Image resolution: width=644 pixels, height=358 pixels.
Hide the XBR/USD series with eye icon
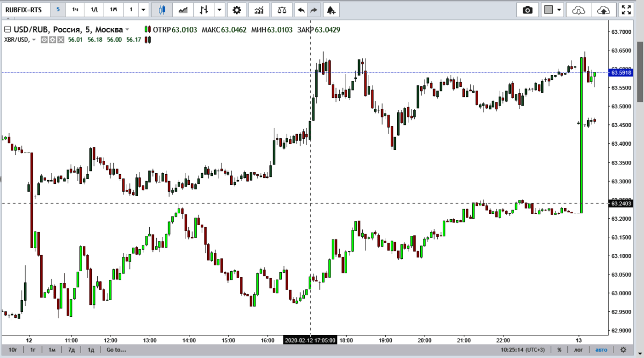click(x=45, y=40)
